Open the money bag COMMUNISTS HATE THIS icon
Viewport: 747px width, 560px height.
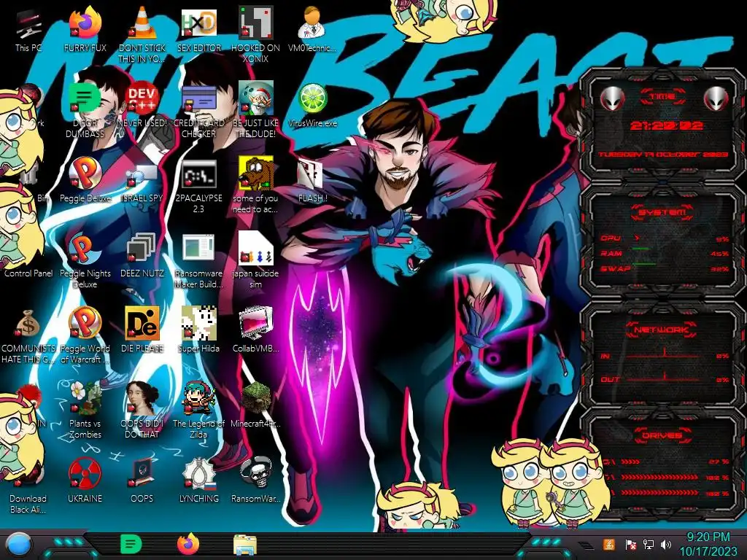[28, 324]
